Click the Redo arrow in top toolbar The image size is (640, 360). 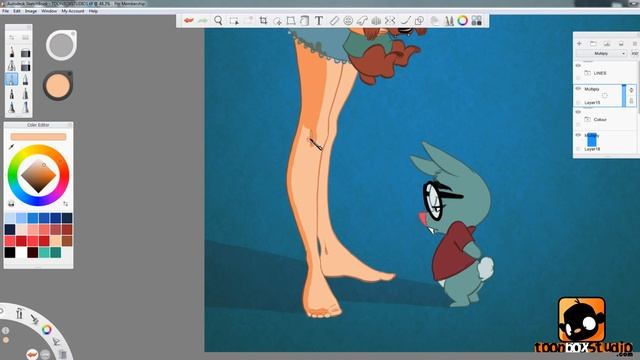click(203, 20)
